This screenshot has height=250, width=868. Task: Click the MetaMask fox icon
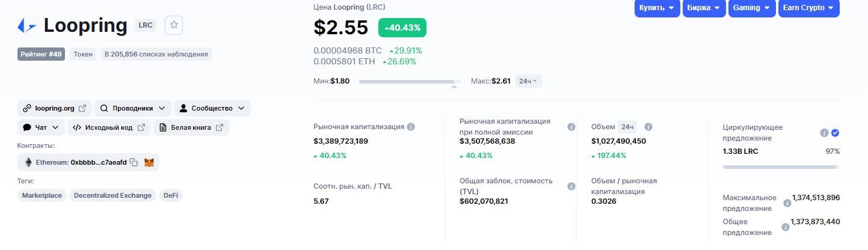tap(149, 162)
